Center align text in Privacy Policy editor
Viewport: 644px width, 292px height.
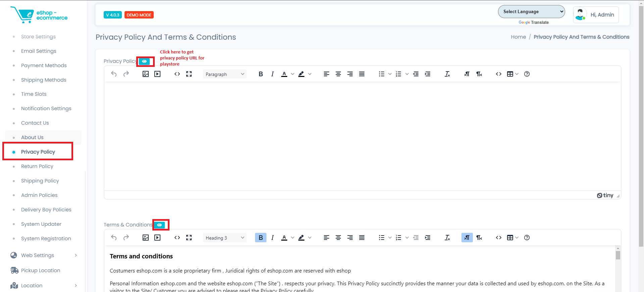point(338,74)
